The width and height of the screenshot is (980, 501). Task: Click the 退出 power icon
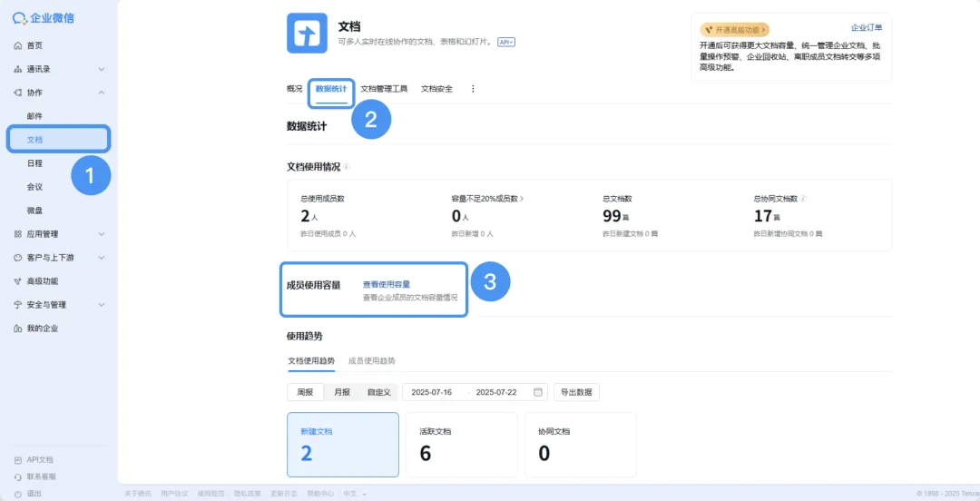click(x=17, y=494)
